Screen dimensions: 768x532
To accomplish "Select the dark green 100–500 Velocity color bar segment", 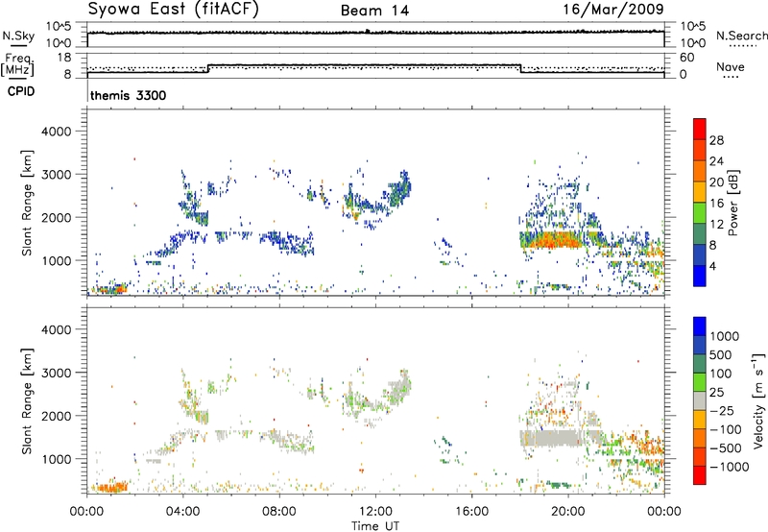I will pyautogui.click(x=700, y=364).
